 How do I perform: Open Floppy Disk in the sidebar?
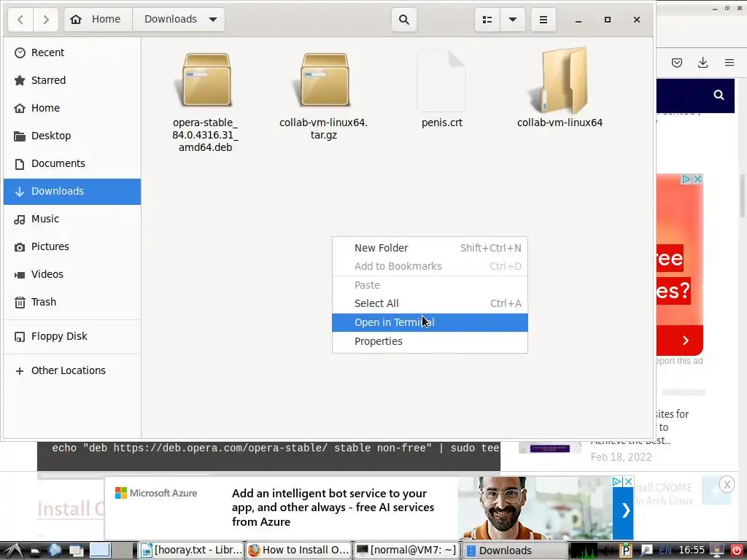coord(72,336)
